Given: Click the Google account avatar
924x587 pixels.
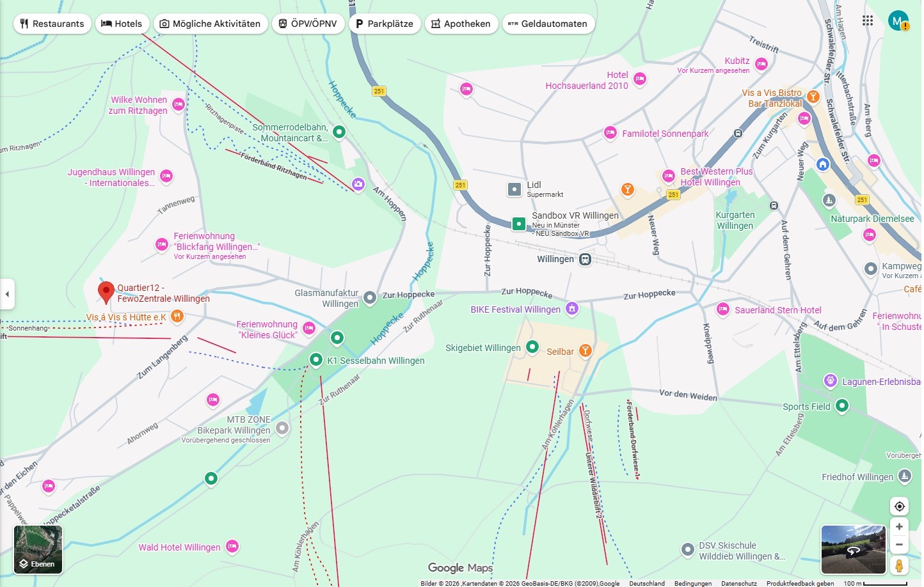Looking at the screenshot, I should pyautogui.click(x=898, y=21).
